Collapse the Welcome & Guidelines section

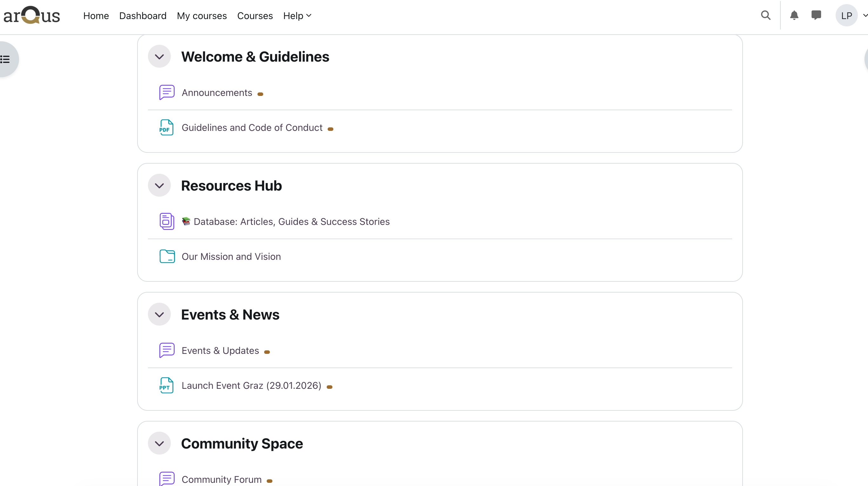click(x=159, y=57)
